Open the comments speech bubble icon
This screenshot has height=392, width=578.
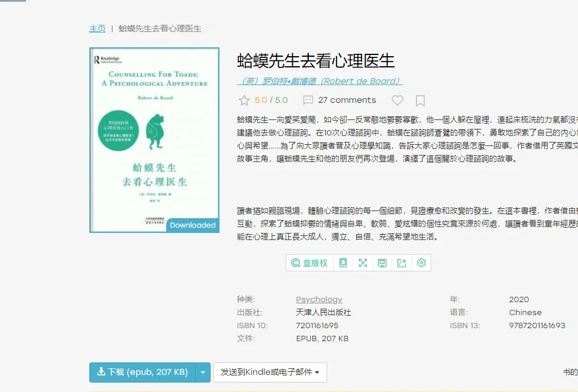tap(308, 100)
